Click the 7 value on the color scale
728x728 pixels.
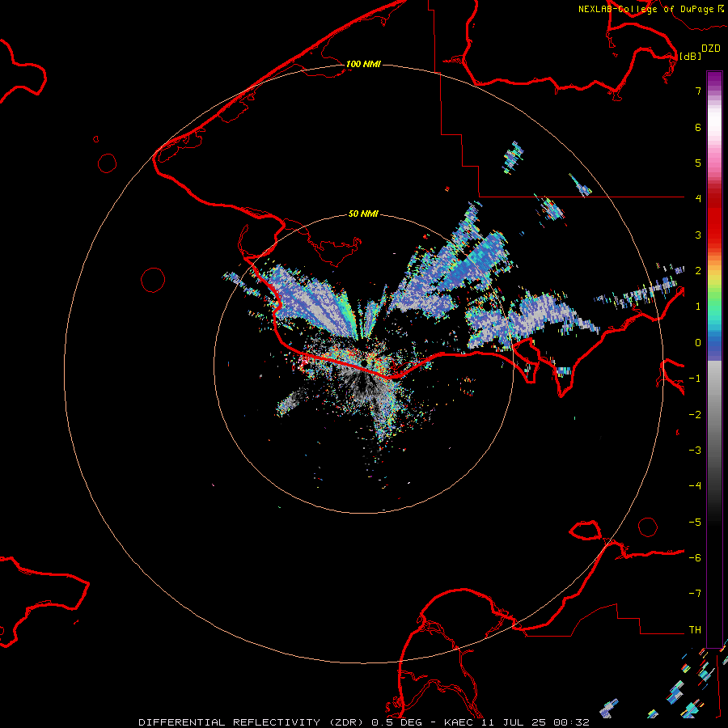click(698, 91)
